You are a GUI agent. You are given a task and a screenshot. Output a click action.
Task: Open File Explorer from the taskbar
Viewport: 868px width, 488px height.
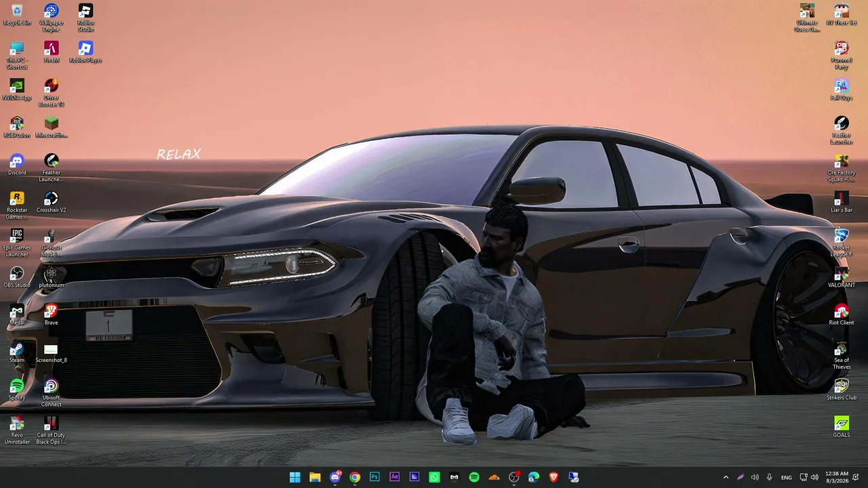point(315,477)
